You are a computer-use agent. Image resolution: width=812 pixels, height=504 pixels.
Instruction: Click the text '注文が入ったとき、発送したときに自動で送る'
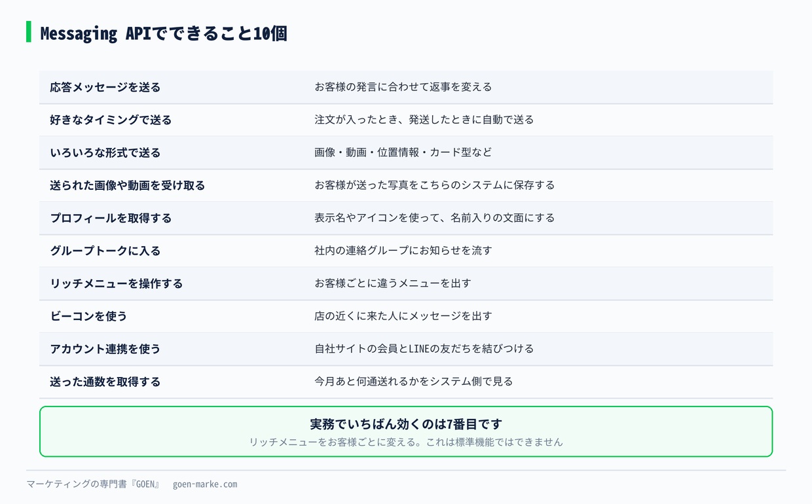424,120
